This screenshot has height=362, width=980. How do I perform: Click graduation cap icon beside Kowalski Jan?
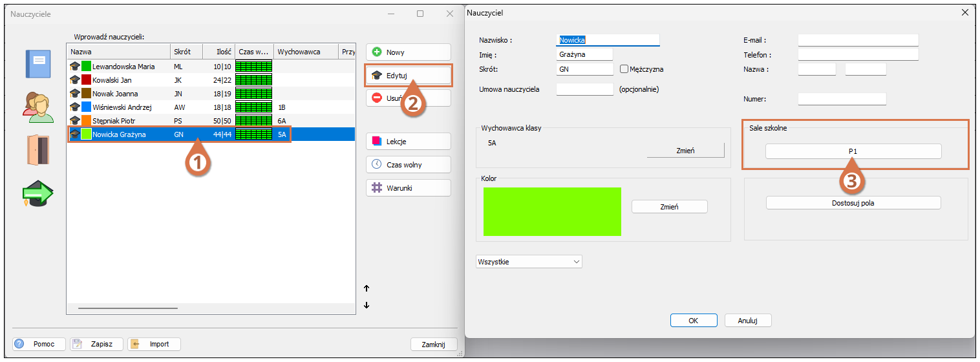pyautogui.click(x=74, y=80)
